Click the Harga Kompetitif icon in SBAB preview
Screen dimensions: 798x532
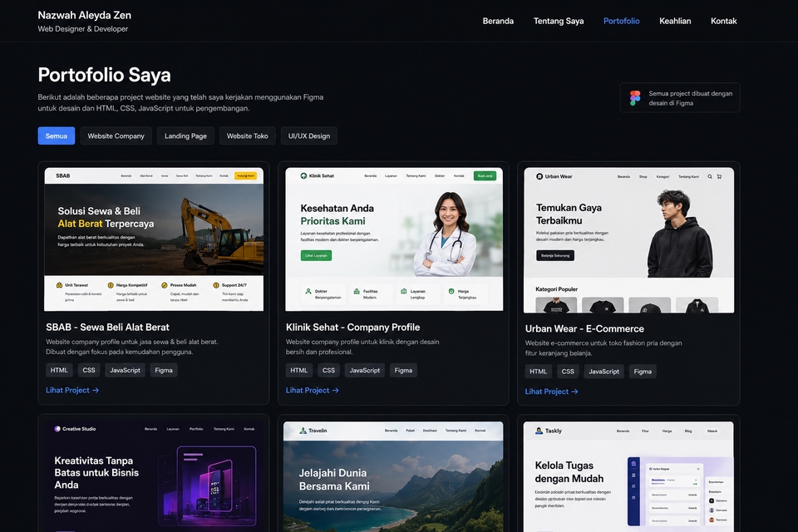111,286
